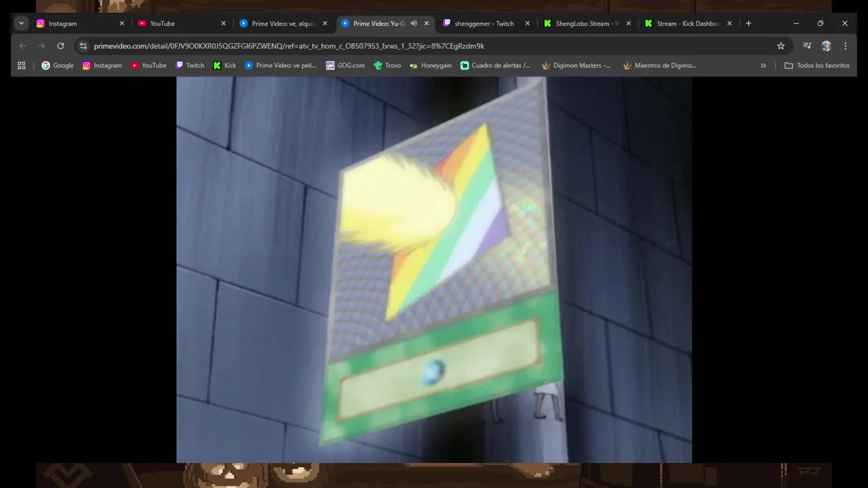Screen dimensions: 868x488
Task: Switch to the Stream - Kick Dashboard tab
Action: (x=688, y=23)
